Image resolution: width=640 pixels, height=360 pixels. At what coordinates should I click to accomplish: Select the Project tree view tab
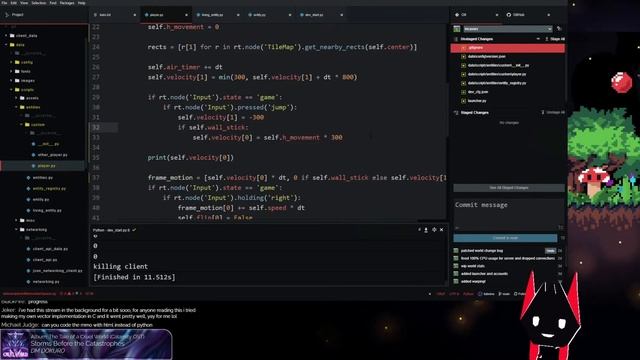coord(18,15)
